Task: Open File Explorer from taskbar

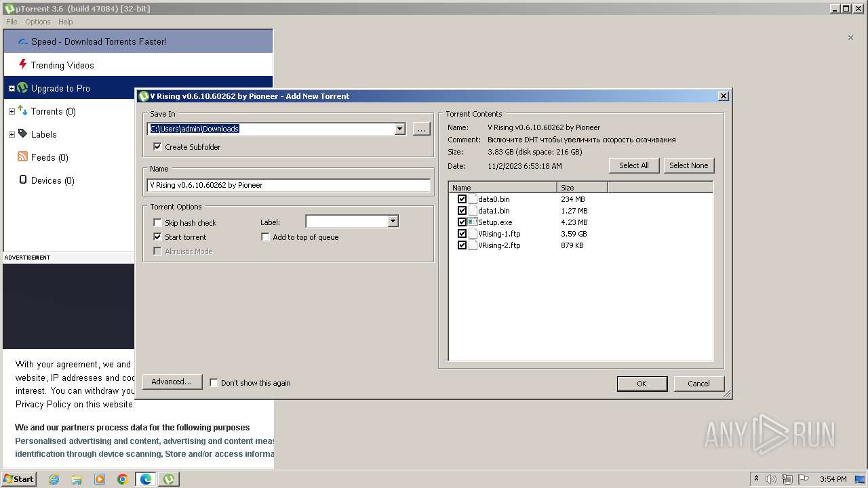Action: [x=77, y=479]
